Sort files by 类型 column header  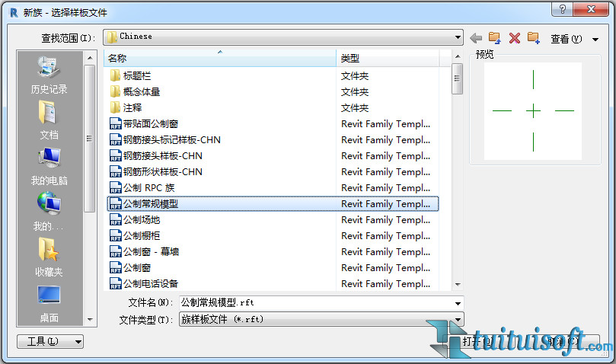pyautogui.click(x=387, y=58)
